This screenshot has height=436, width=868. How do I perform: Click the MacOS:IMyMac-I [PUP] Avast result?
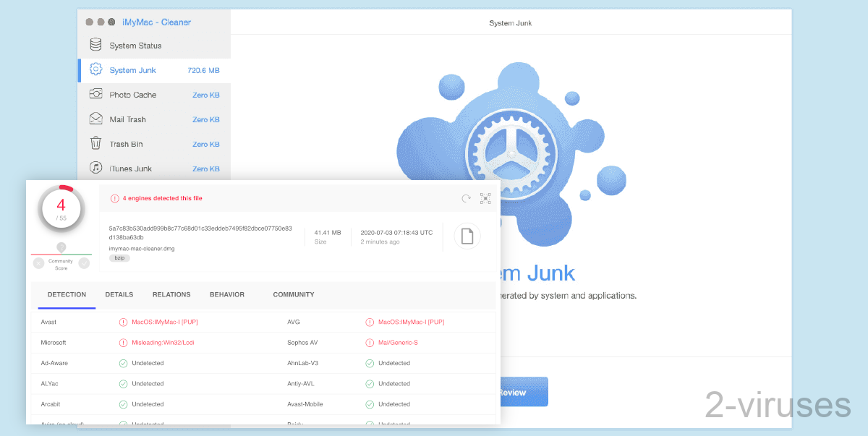click(x=165, y=322)
